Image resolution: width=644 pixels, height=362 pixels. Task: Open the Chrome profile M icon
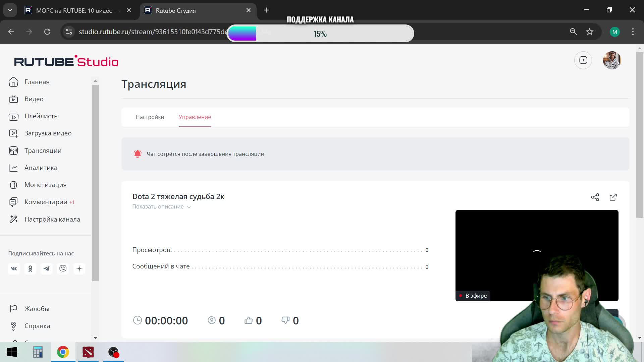click(x=614, y=32)
